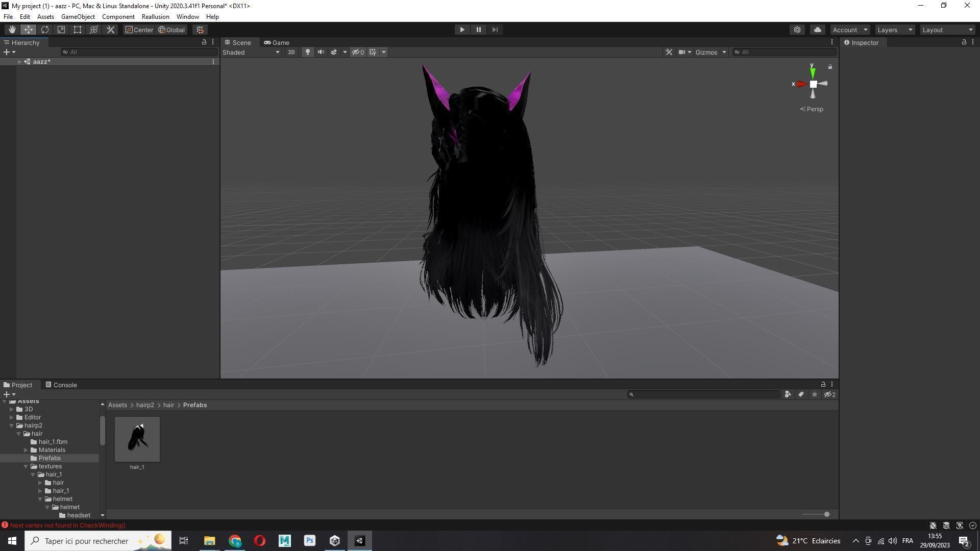Viewport: 980px width, 551px height.
Task: Click the green Y axis gizmo
Action: [x=813, y=73]
